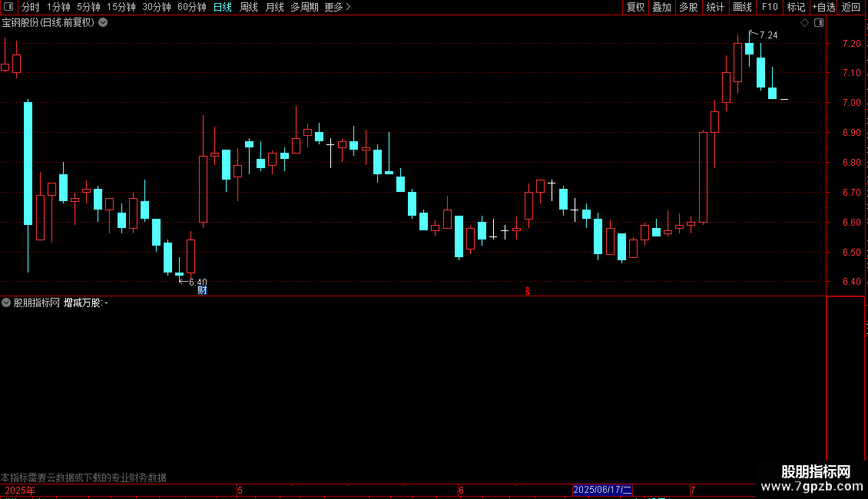Click the 标记 mark button

pos(796,7)
